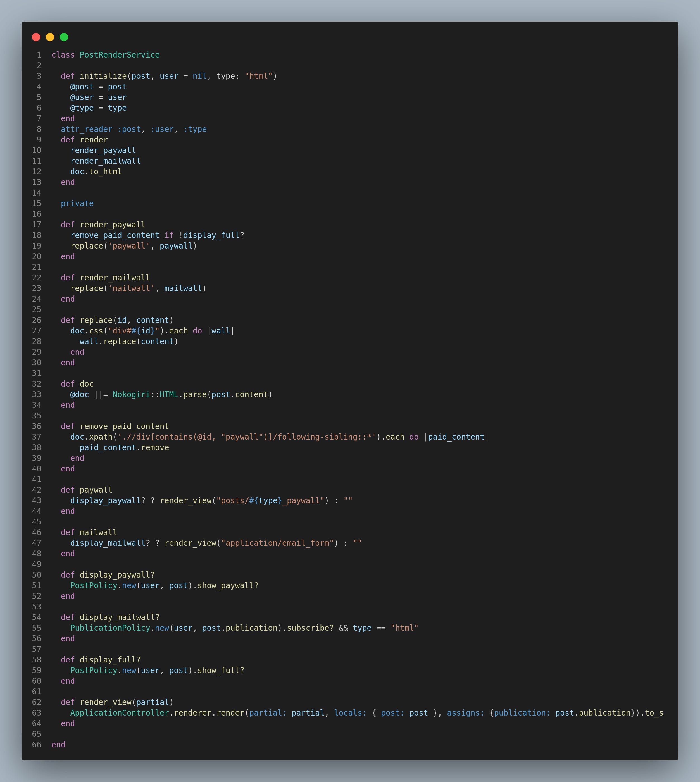Click the initialize method name on line 3
Screen dimensions: 700x782
[103, 76]
